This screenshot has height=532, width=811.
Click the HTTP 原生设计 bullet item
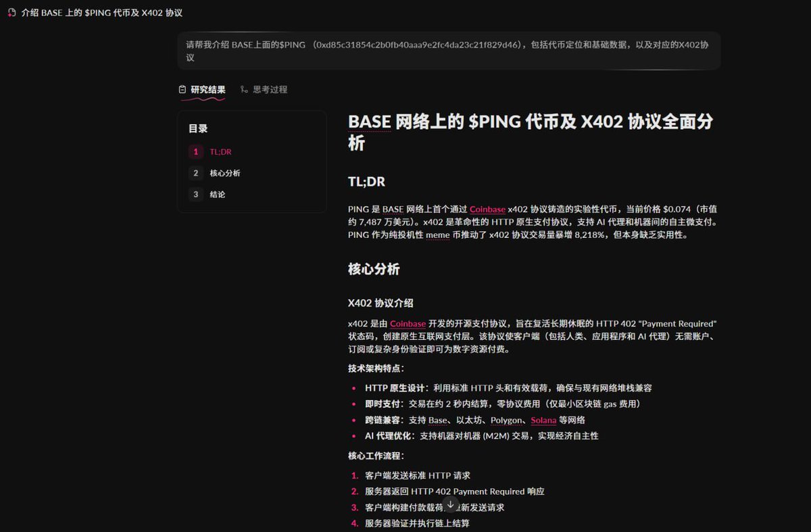coord(508,388)
